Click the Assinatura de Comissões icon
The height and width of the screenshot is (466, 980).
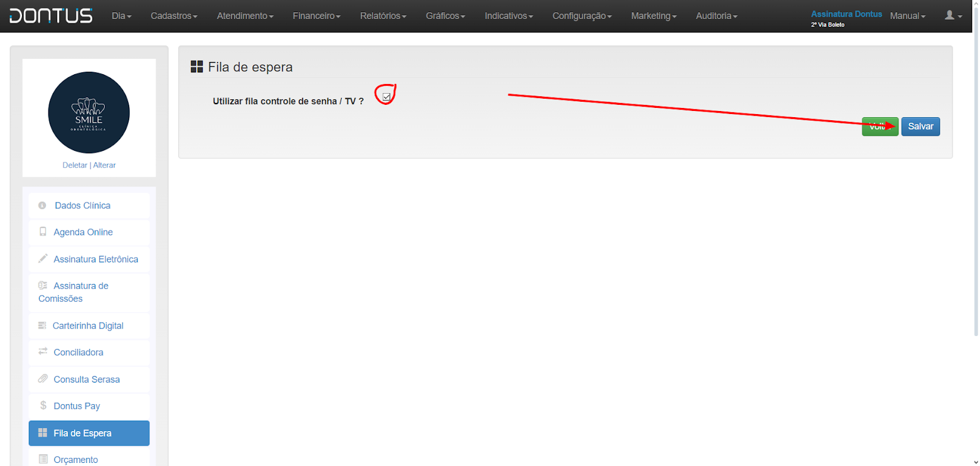click(x=43, y=285)
